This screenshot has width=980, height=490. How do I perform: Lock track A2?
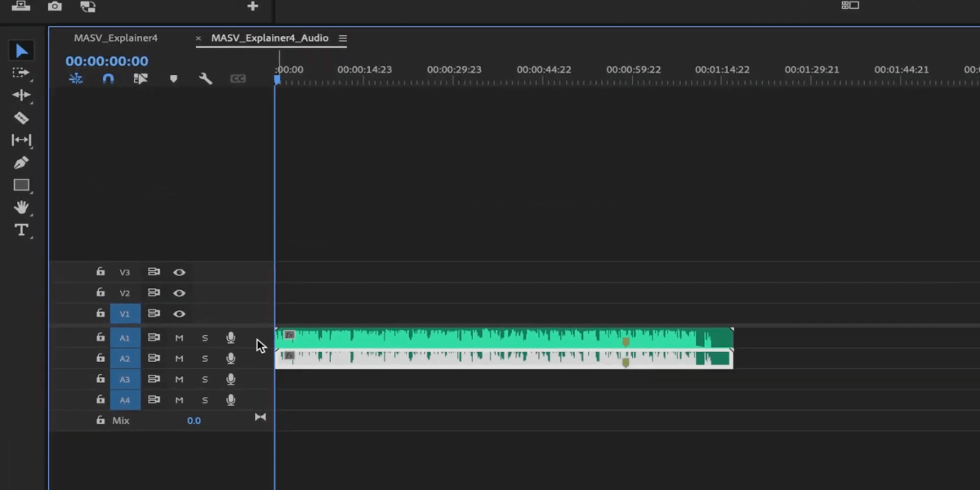(x=100, y=359)
